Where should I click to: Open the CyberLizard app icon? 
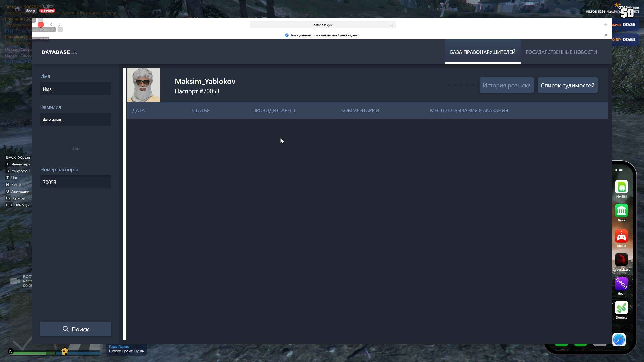click(x=621, y=260)
